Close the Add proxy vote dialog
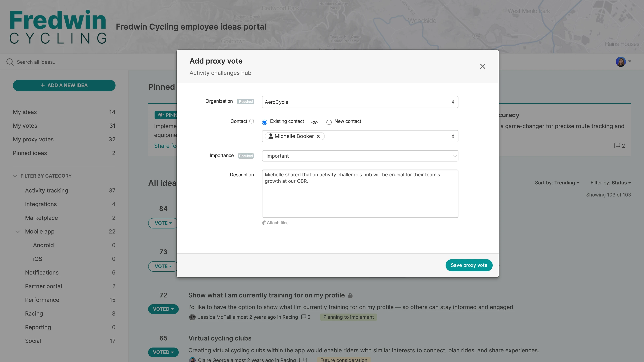Viewport: 644px width, 362px height. pos(483,66)
